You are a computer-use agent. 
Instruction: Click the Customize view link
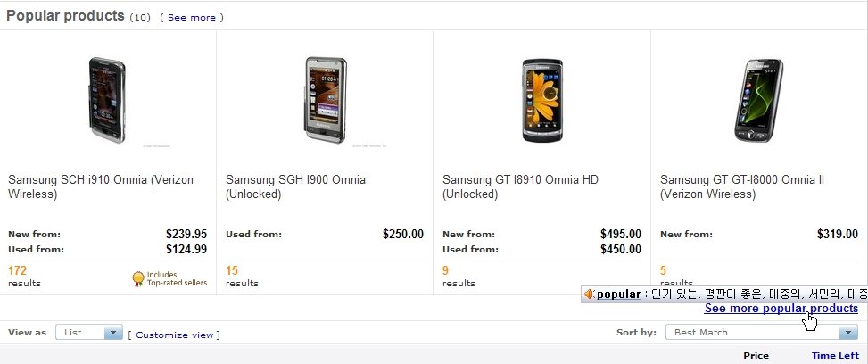(x=175, y=335)
